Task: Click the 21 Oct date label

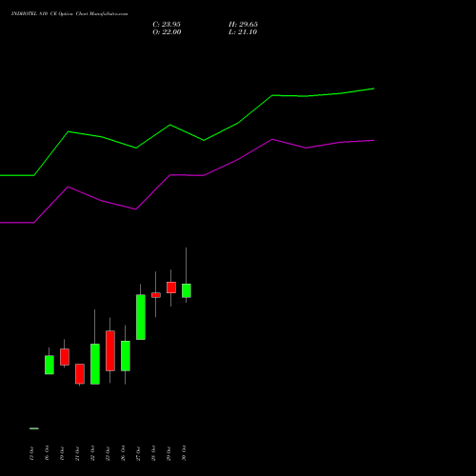Action: pyautogui.click(x=77, y=453)
